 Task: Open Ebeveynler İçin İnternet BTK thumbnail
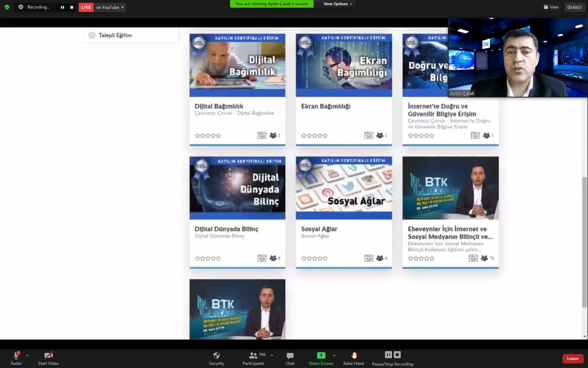450,188
